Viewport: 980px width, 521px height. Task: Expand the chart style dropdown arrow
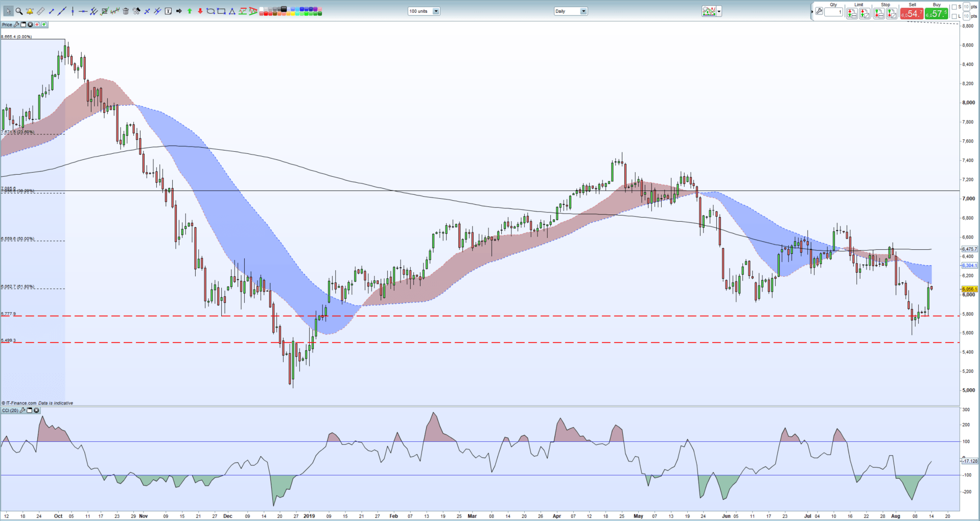point(719,11)
